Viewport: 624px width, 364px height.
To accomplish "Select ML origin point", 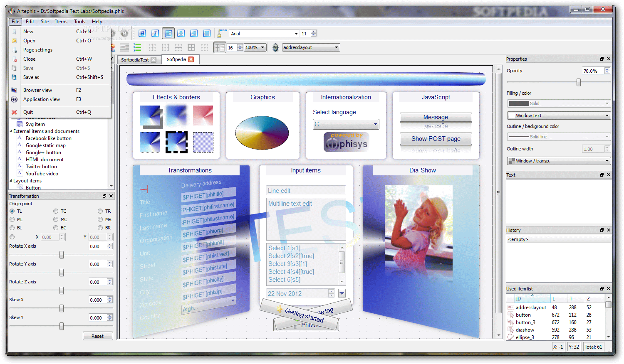I will [x=12, y=219].
